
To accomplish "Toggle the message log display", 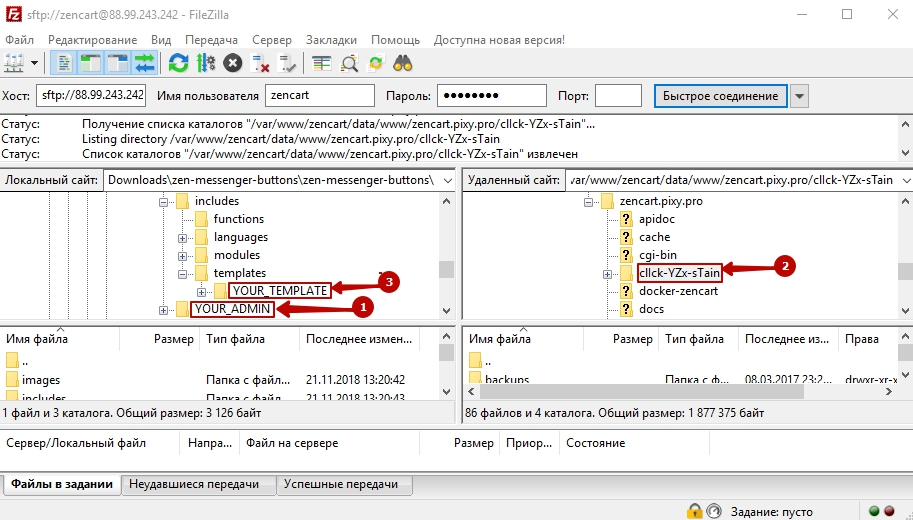I will pos(63,63).
